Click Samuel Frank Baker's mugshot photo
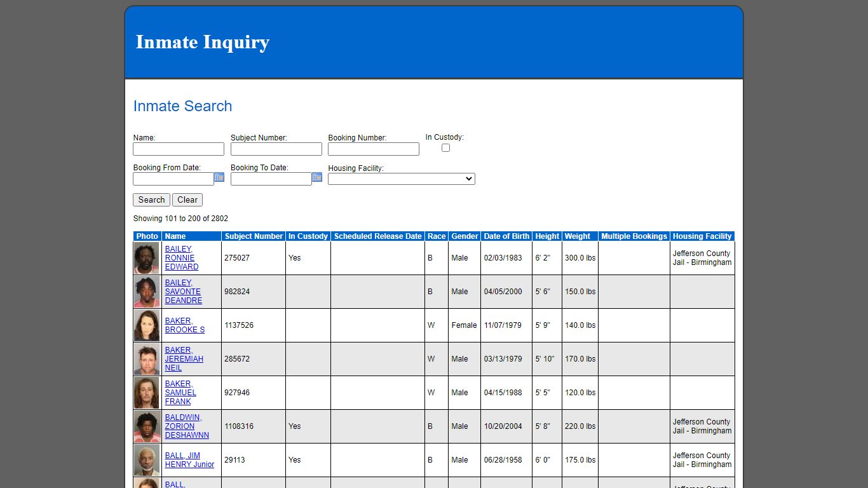Screen dimensions: 868x488 point(147,393)
